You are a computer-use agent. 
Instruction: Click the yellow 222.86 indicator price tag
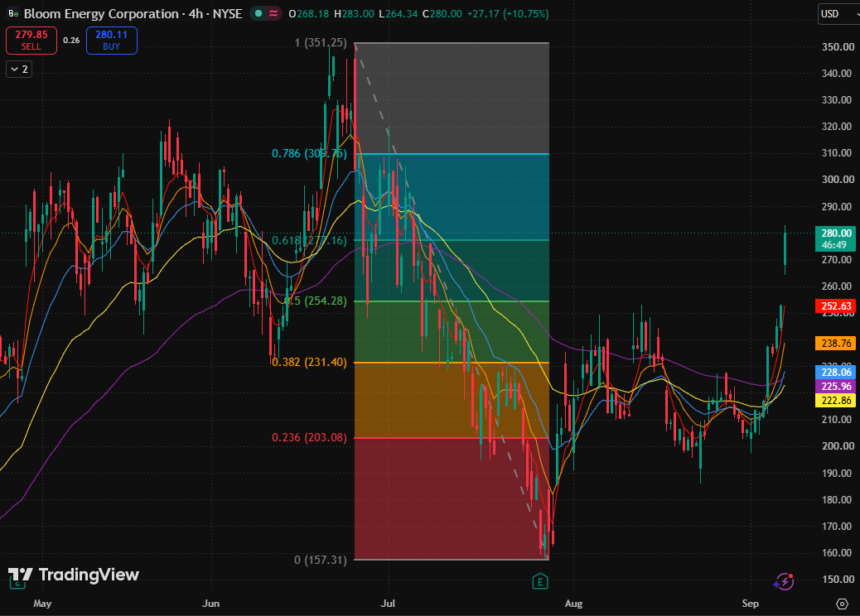pyautogui.click(x=835, y=401)
